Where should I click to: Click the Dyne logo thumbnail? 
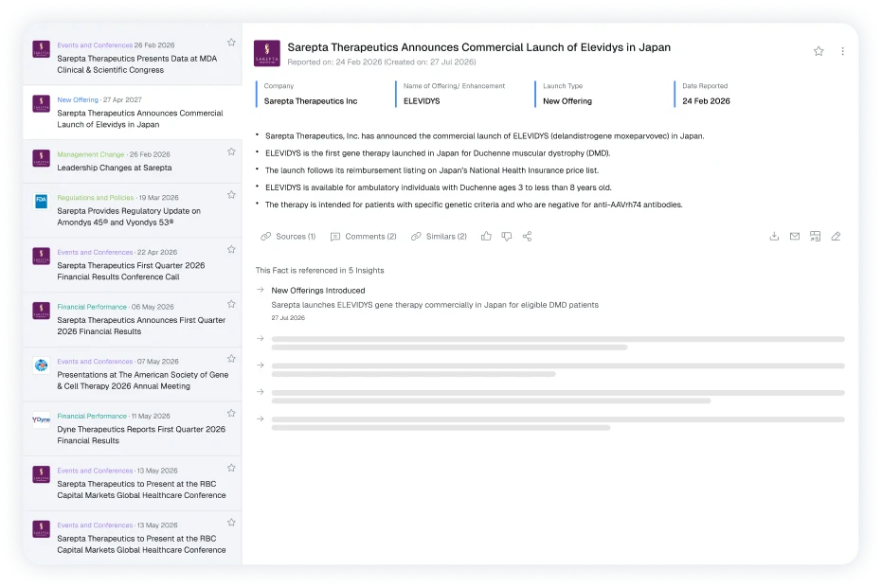point(41,419)
